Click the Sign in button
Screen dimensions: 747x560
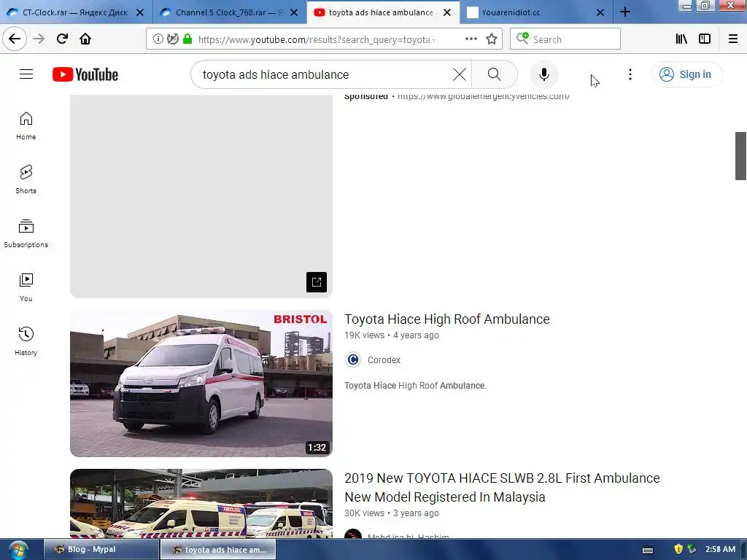coord(686,74)
